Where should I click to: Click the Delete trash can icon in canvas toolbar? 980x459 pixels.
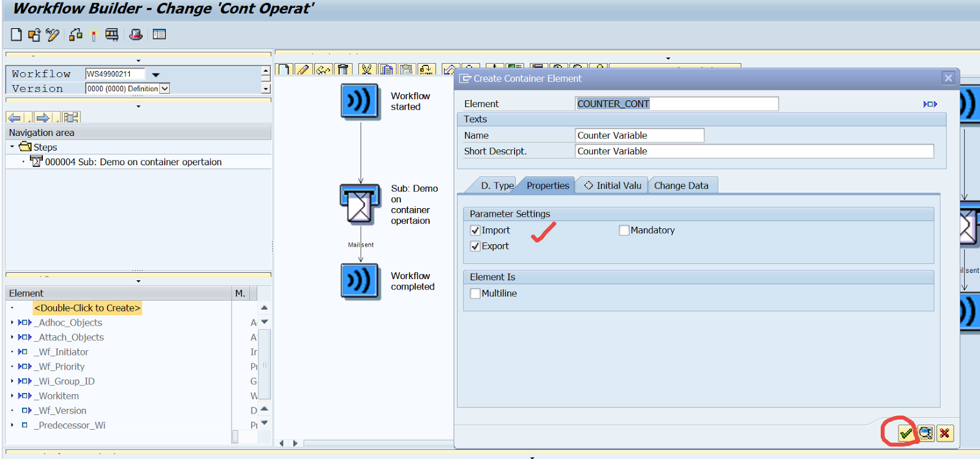pyautogui.click(x=344, y=69)
